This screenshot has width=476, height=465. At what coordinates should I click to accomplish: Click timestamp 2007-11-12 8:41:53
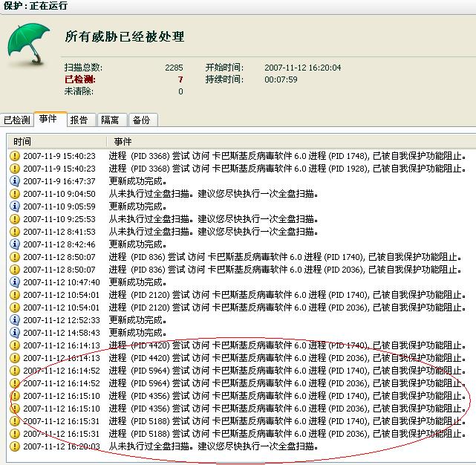tap(59, 232)
